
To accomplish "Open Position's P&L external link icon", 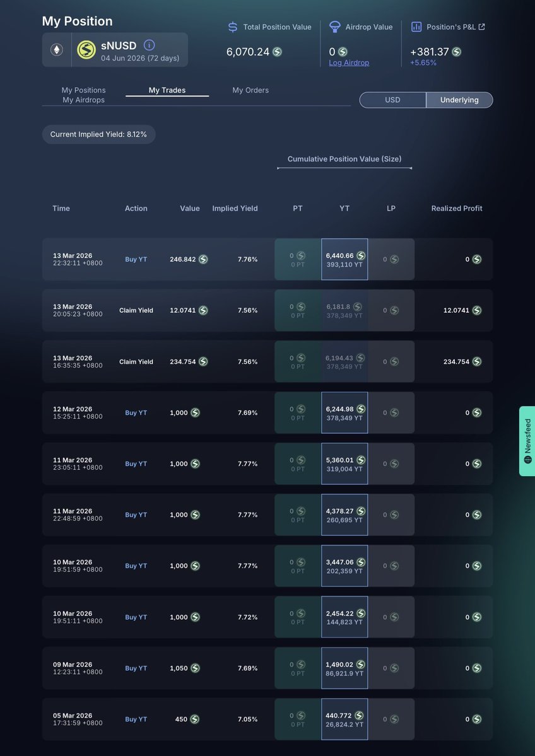I will [x=481, y=27].
